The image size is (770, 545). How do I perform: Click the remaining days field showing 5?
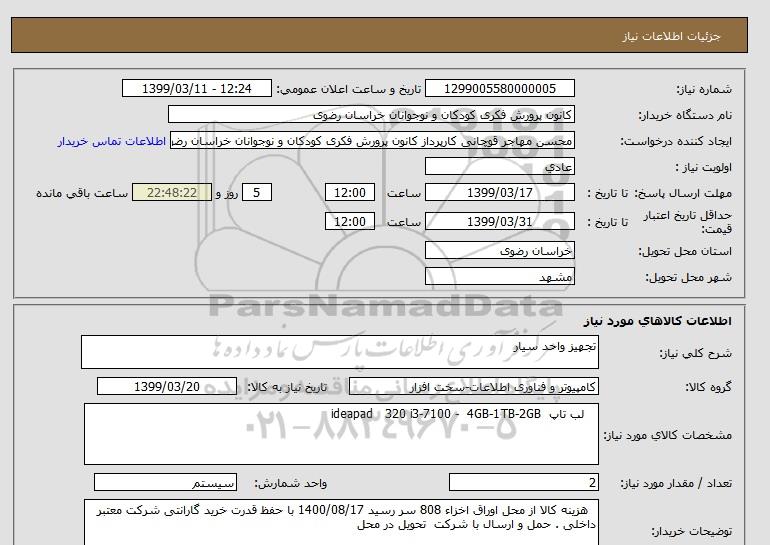pos(256,192)
